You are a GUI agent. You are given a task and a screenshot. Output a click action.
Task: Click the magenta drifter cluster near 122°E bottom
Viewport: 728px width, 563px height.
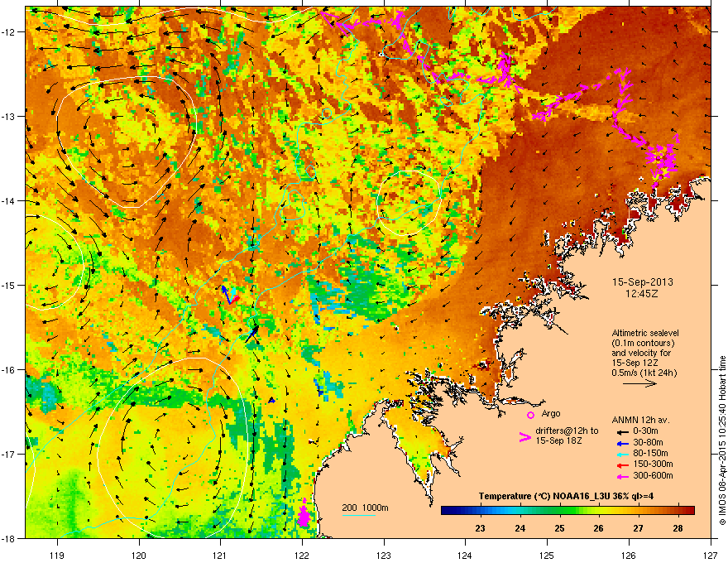(303, 514)
